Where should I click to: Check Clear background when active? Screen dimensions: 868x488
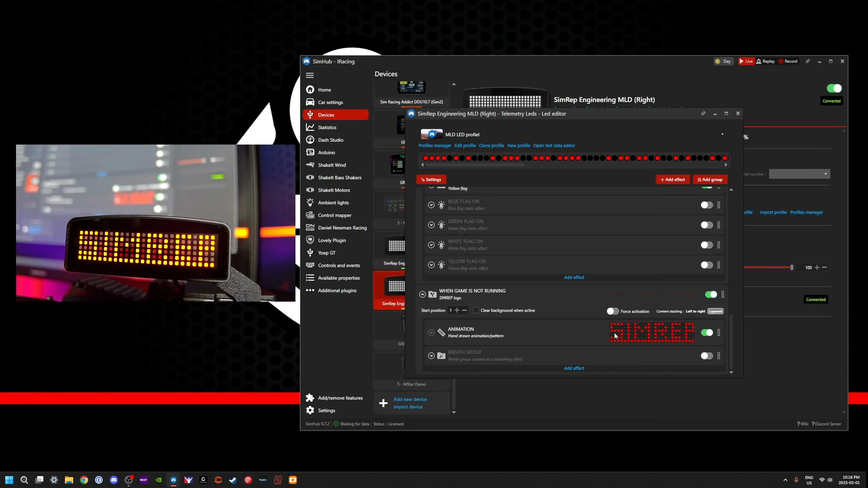(476, 310)
